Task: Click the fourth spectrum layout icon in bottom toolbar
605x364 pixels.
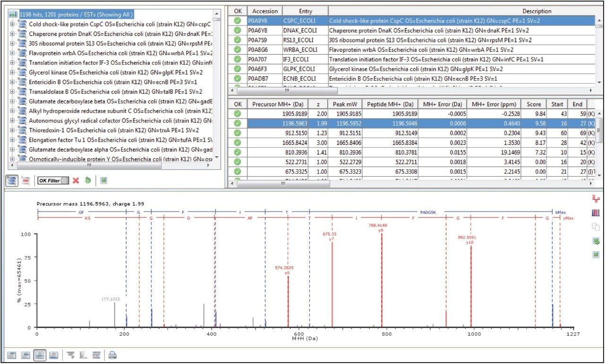Action: tap(53, 355)
